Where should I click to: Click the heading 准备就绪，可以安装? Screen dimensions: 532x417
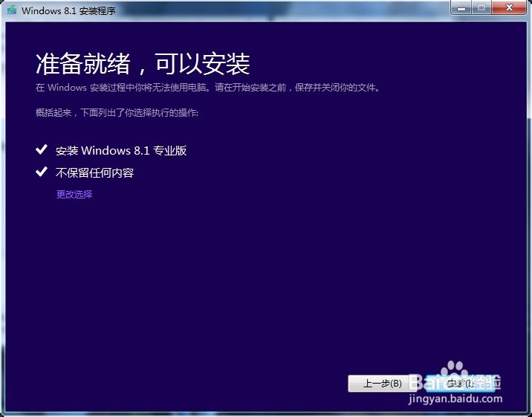(143, 63)
